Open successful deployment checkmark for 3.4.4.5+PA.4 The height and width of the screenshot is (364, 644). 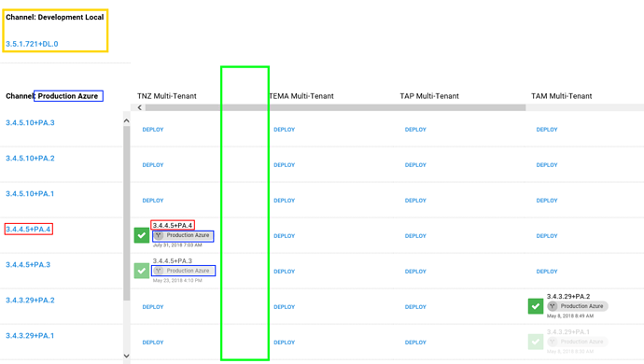[x=142, y=235]
